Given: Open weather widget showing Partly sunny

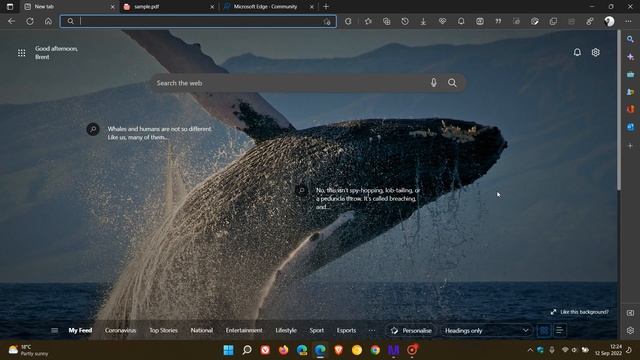Looking at the screenshot, I should (x=28, y=350).
